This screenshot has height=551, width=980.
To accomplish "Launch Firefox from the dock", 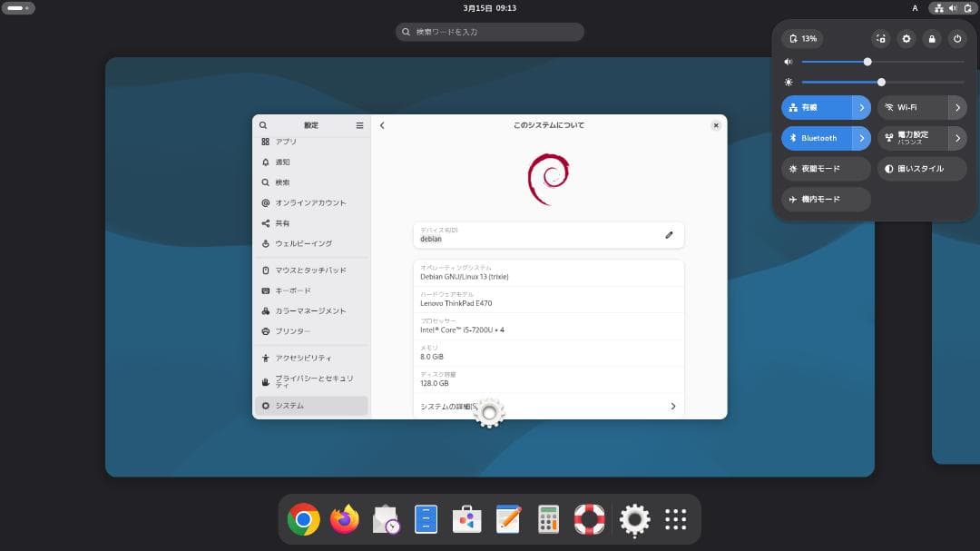I will [x=344, y=519].
